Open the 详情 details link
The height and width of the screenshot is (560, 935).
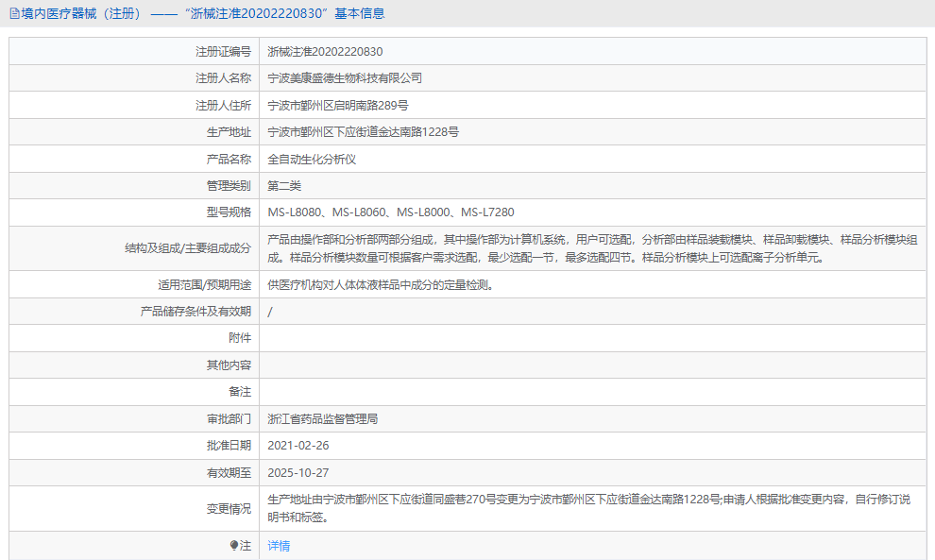pos(276,546)
